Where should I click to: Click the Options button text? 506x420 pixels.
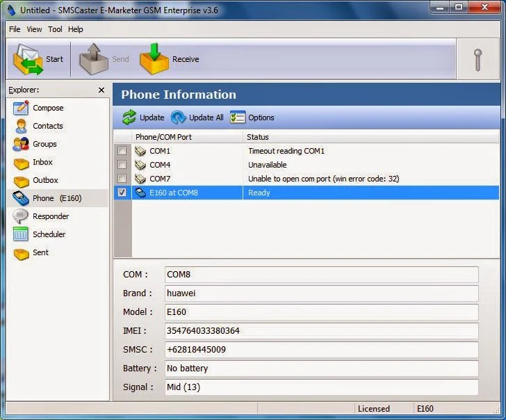click(x=261, y=118)
